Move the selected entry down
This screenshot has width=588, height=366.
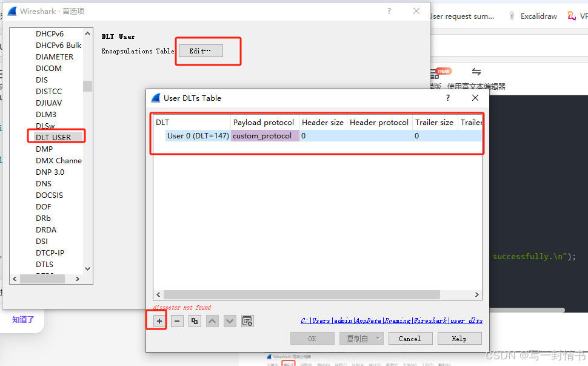(x=230, y=321)
